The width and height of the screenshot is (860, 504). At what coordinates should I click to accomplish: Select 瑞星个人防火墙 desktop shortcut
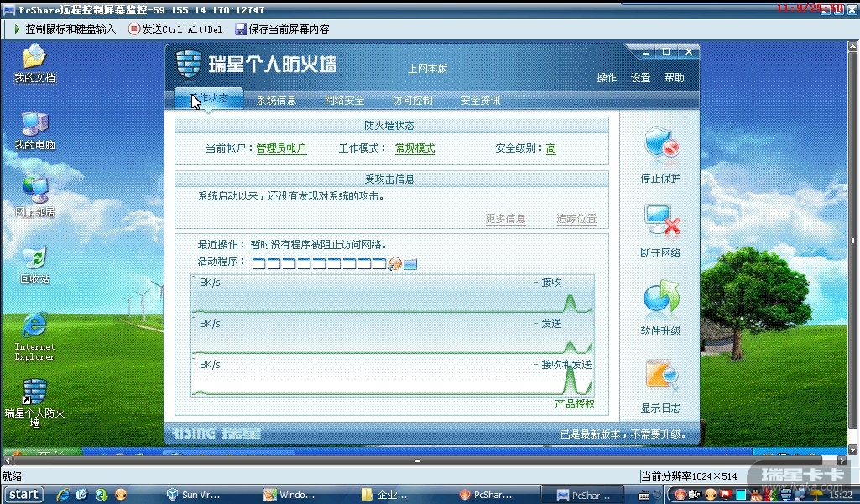(34, 403)
